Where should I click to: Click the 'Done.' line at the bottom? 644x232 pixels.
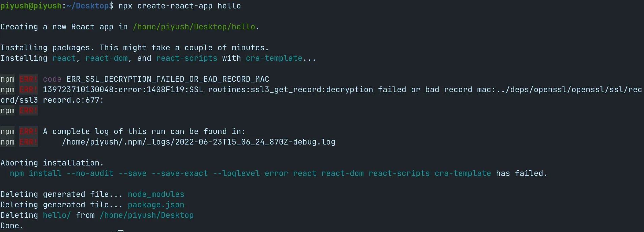click(12, 226)
